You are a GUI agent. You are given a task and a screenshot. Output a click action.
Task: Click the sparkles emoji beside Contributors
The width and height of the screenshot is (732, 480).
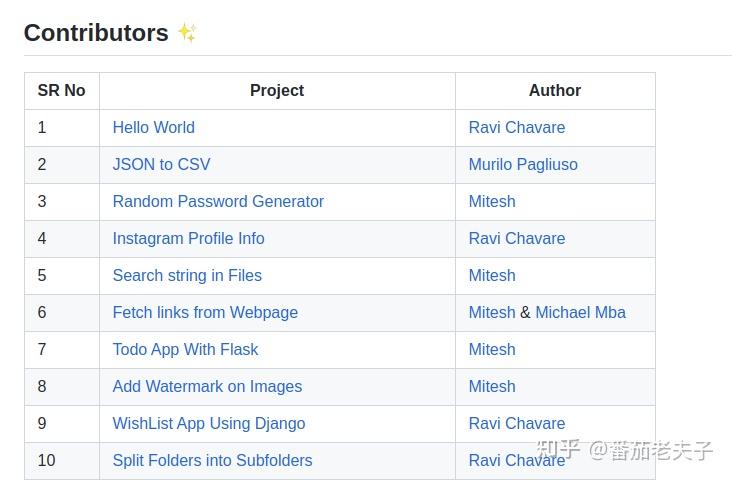[x=187, y=32]
